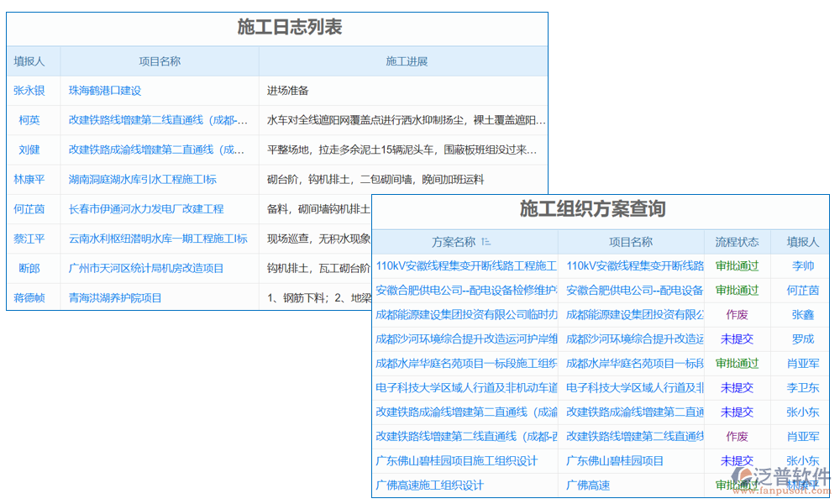Click the 广佛高速 project name link
Viewport: 840px width, 504px height.
[588, 485]
